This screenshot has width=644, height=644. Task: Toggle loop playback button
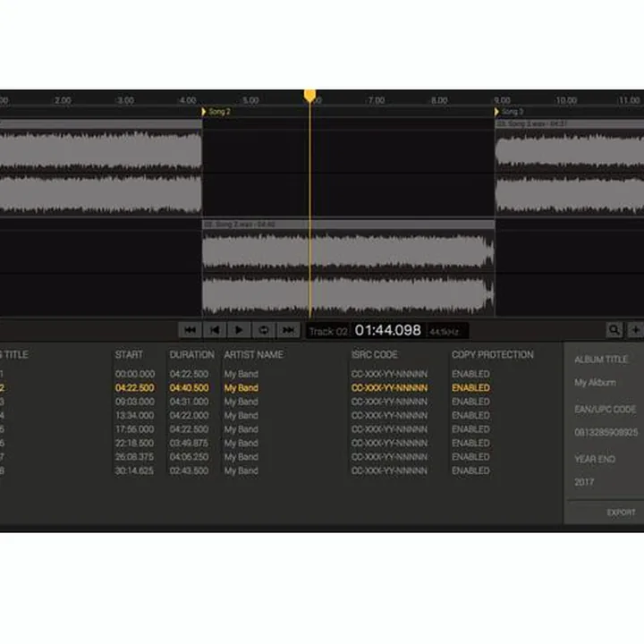pyautogui.click(x=263, y=330)
